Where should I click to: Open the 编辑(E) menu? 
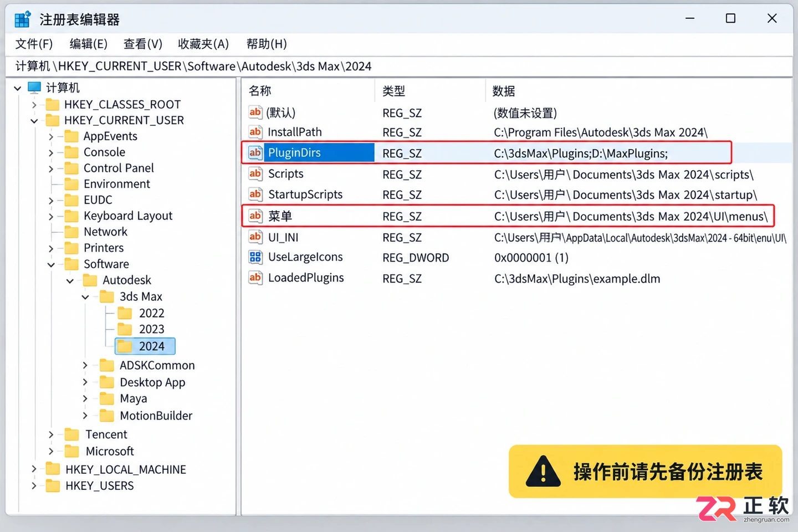point(89,44)
